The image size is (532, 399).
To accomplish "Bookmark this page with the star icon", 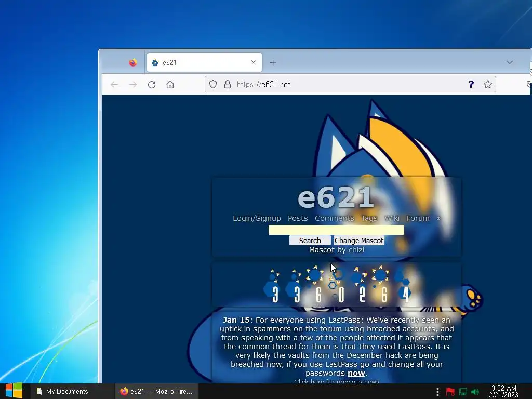I will point(487,84).
